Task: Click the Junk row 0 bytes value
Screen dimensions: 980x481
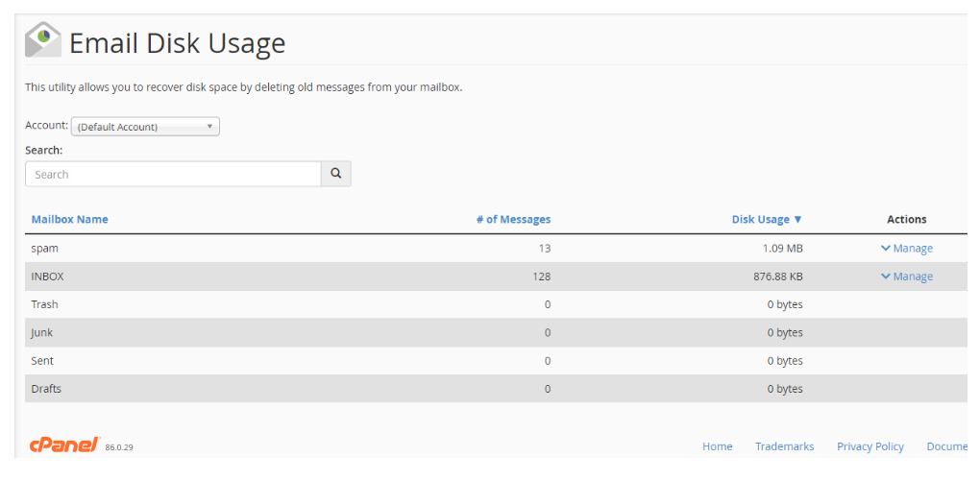Action: click(x=784, y=332)
